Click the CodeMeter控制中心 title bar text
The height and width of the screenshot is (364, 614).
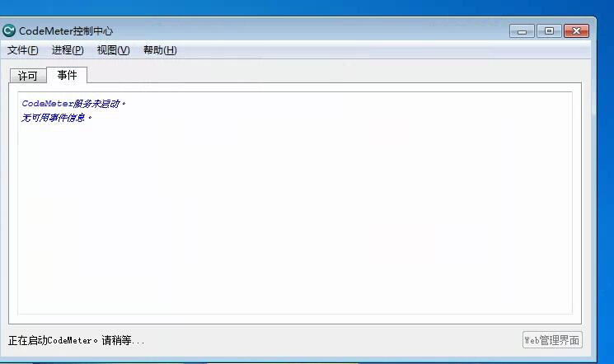click(x=66, y=31)
